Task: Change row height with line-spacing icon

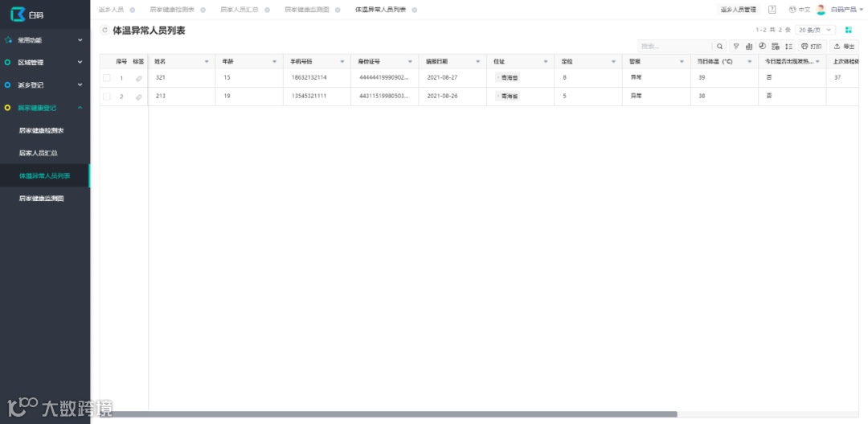Action: [789, 47]
